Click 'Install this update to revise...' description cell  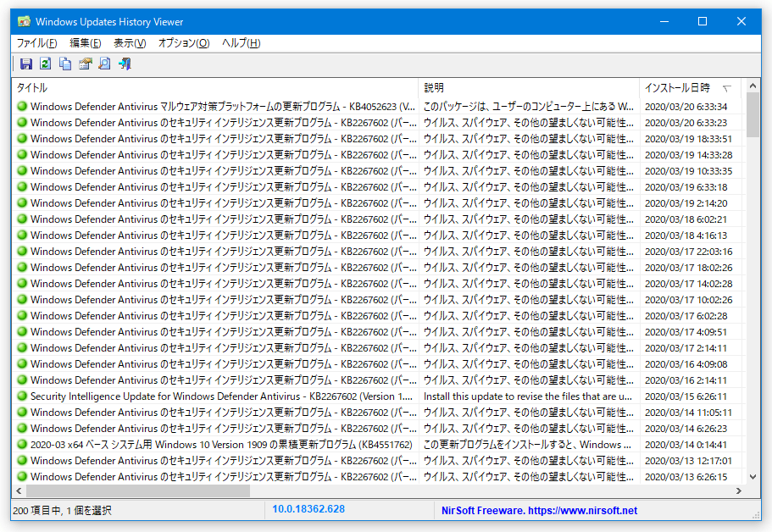(x=527, y=396)
